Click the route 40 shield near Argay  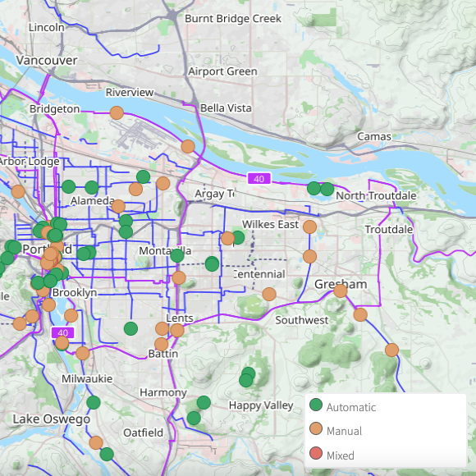(259, 179)
